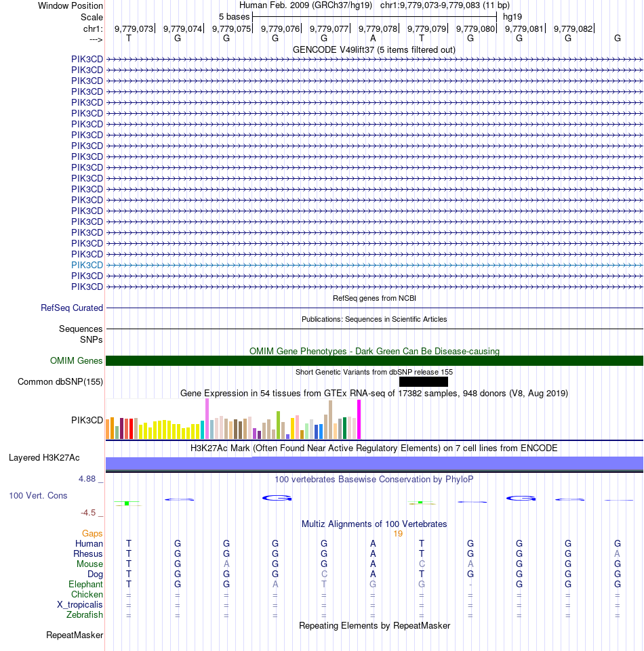This screenshot has height=651, width=644.
Task: Click '100 vertebrates Basewise Conservation by PhyloP' title
Action: tap(374, 479)
